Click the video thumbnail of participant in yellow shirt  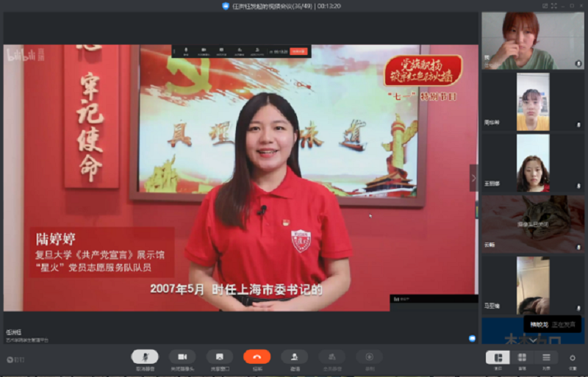pyautogui.click(x=532, y=101)
